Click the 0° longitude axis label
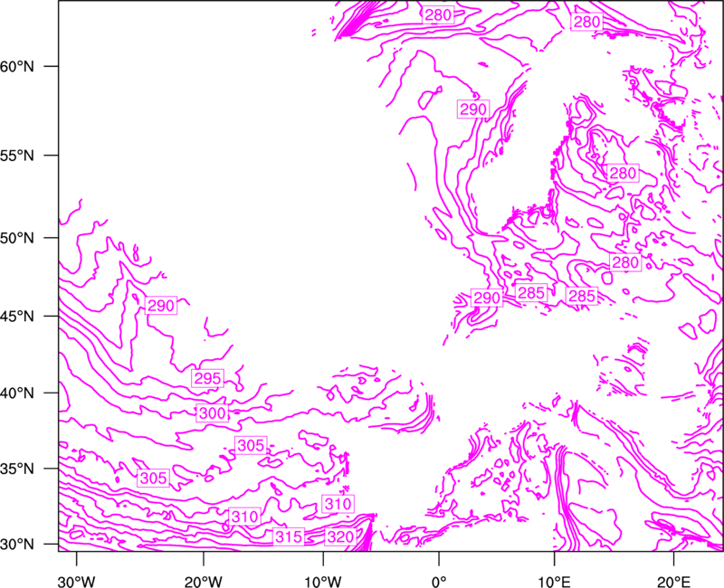This screenshot has height=588, width=724. (438, 582)
